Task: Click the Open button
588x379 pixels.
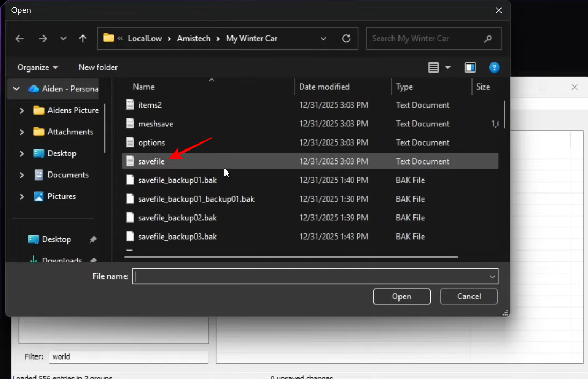Action: tap(401, 296)
